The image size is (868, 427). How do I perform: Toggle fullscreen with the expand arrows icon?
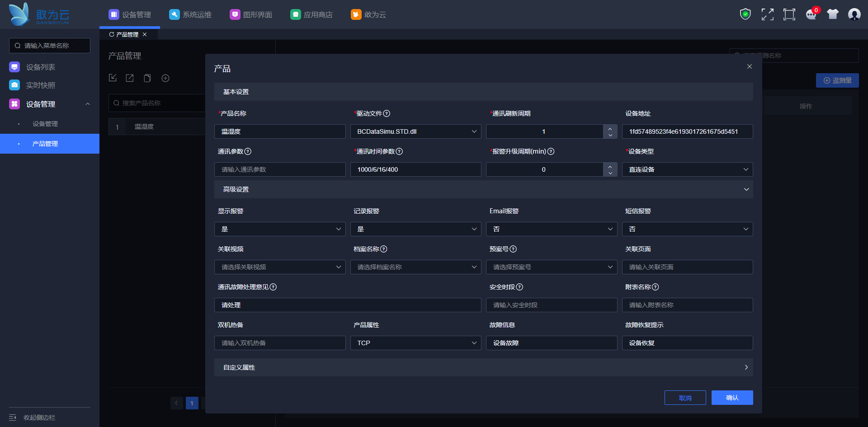(767, 14)
